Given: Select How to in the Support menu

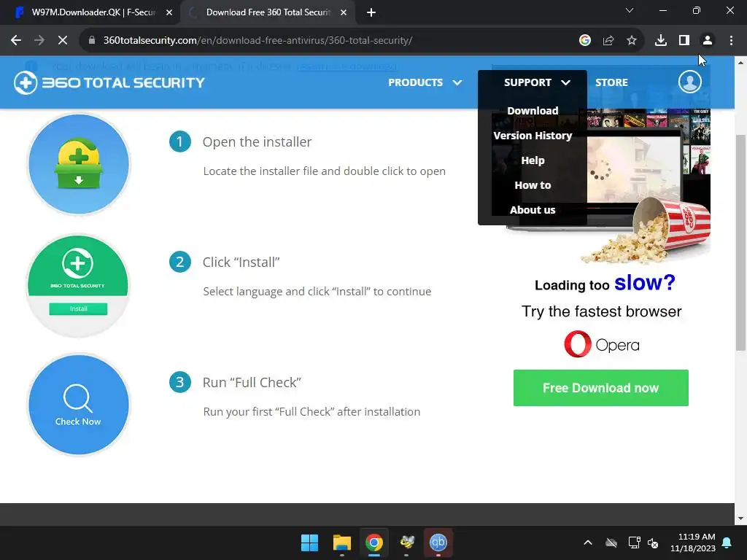Looking at the screenshot, I should point(533,185).
